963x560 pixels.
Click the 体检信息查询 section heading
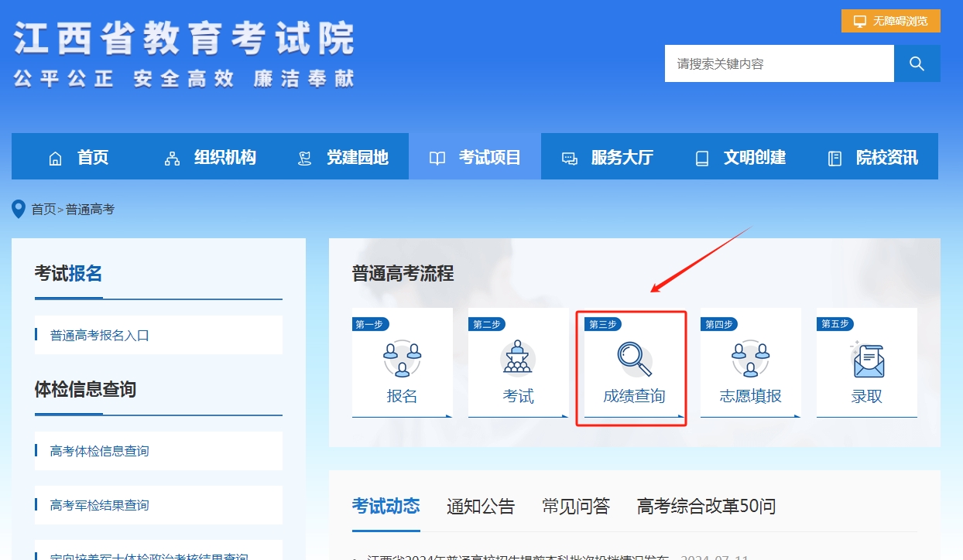[85, 389]
